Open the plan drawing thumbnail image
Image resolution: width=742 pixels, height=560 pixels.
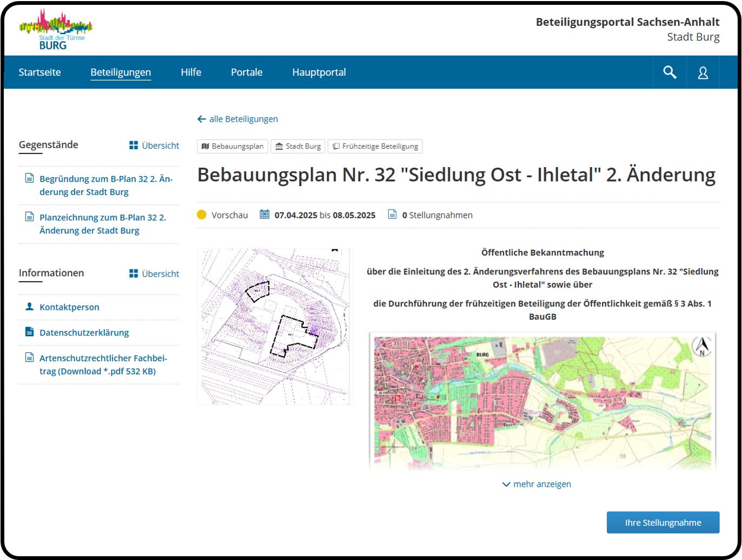tap(275, 326)
